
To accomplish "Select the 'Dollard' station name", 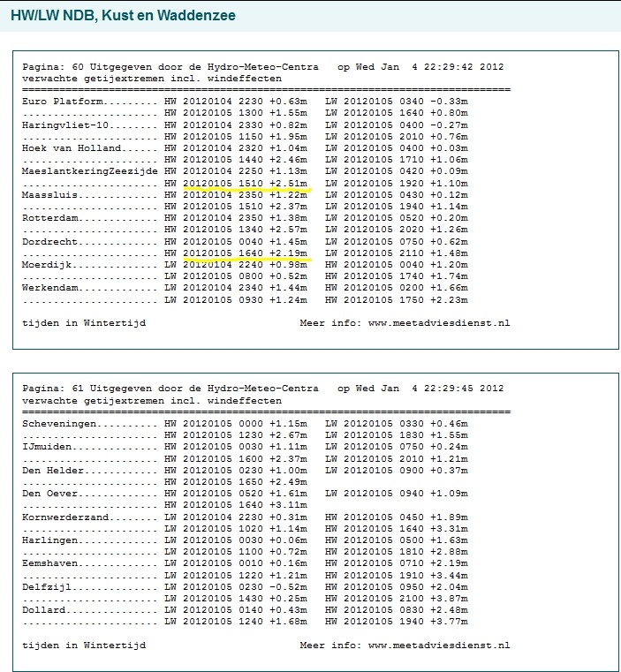I will pos(44,610).
